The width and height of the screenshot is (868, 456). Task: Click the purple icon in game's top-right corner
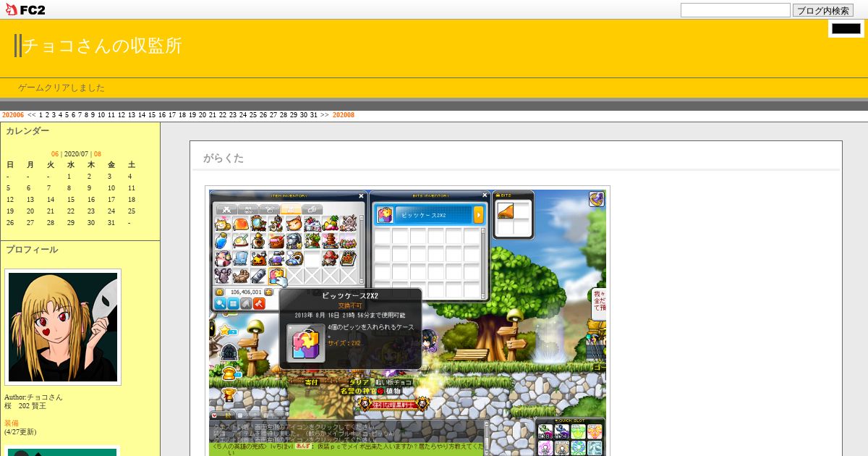coord(596,199)
